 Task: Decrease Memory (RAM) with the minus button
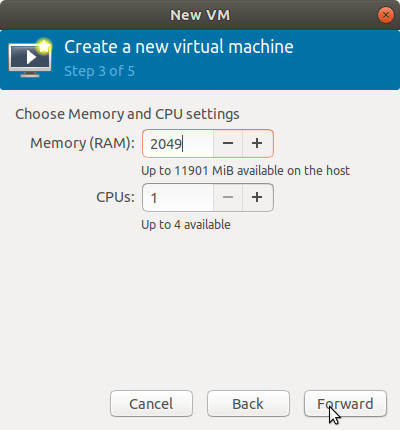click(228, 143)
